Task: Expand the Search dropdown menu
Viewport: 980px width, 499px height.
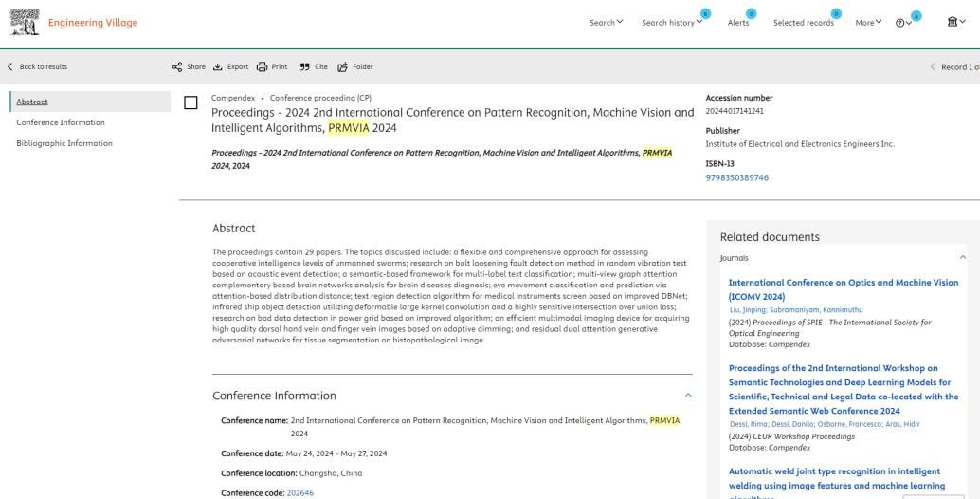Action: (x=606, y=23)
